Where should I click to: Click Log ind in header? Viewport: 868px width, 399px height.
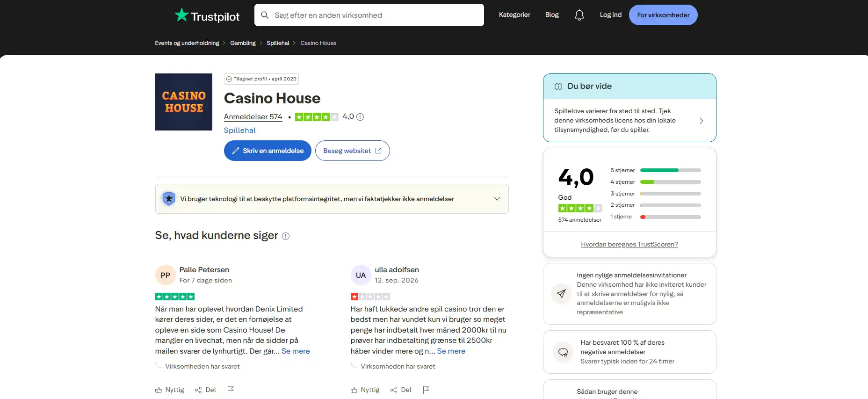tap(611, 15)
